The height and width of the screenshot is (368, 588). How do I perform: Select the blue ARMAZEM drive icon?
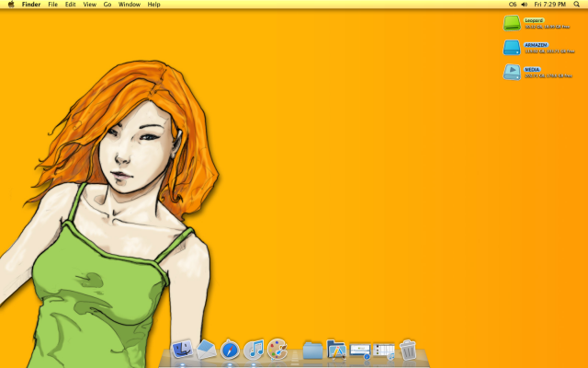[512, 47]
